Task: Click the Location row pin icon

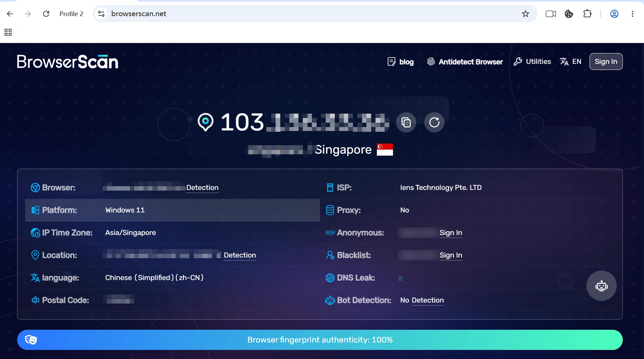Action: (x=35, y=255)
